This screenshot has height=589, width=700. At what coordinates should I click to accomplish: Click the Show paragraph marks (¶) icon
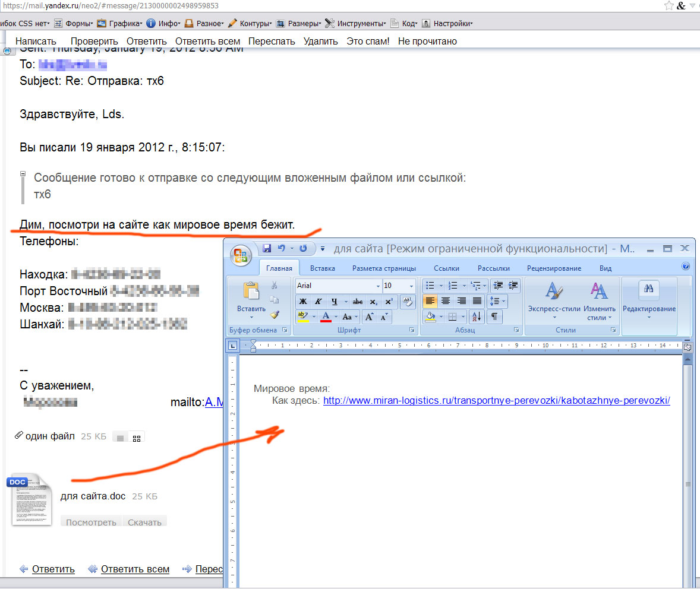point(494,316)
